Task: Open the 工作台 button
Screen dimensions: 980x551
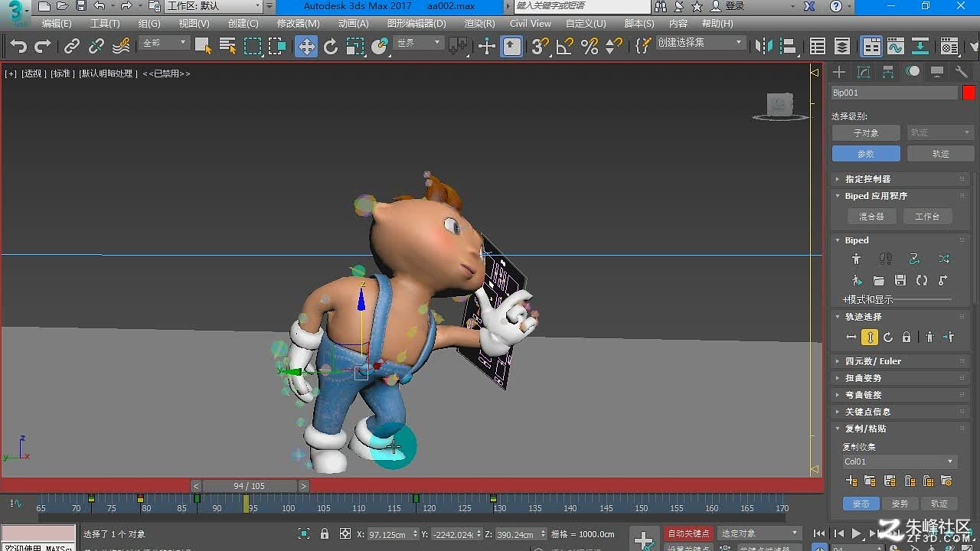Action: tap(926, 217)
